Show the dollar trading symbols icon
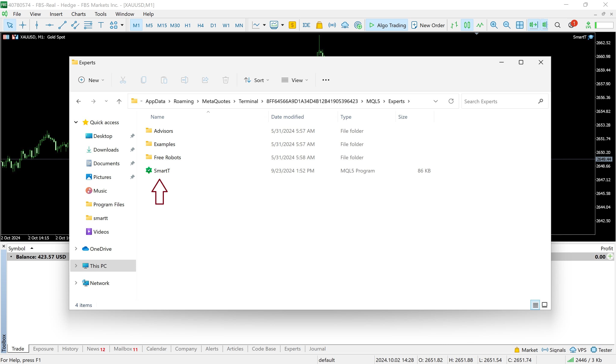Viewport: 616px width, 364px height. tap(292, 25)
